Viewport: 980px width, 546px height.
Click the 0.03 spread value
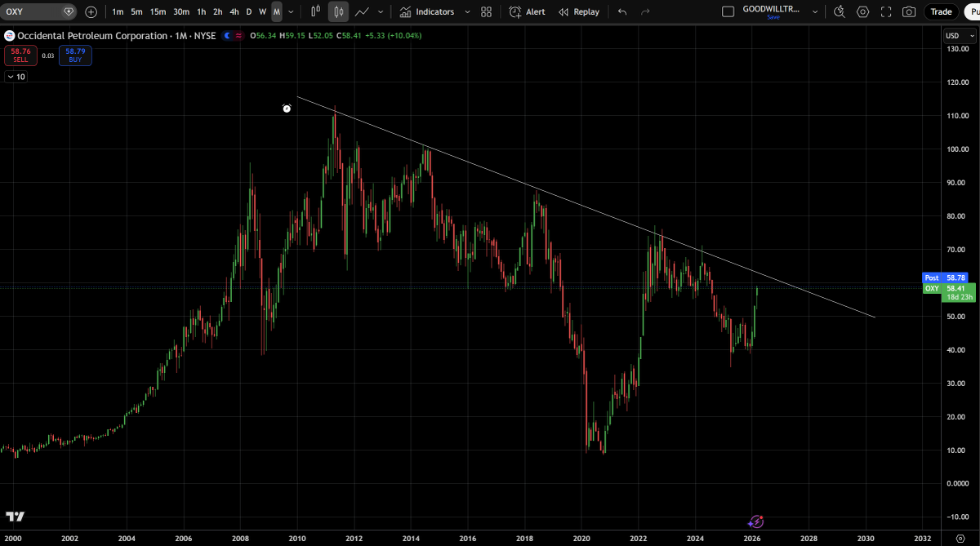47,55
